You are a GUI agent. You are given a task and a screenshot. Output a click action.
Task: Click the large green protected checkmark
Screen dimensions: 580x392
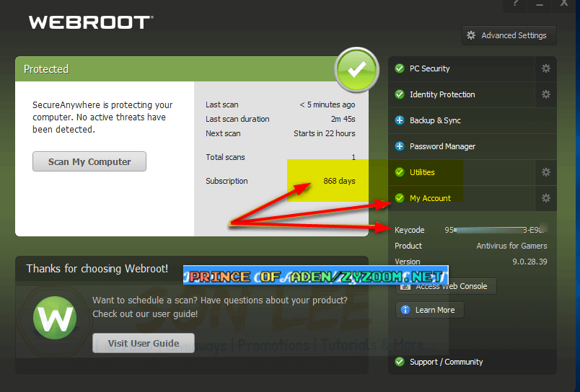(x=356, y=69)
